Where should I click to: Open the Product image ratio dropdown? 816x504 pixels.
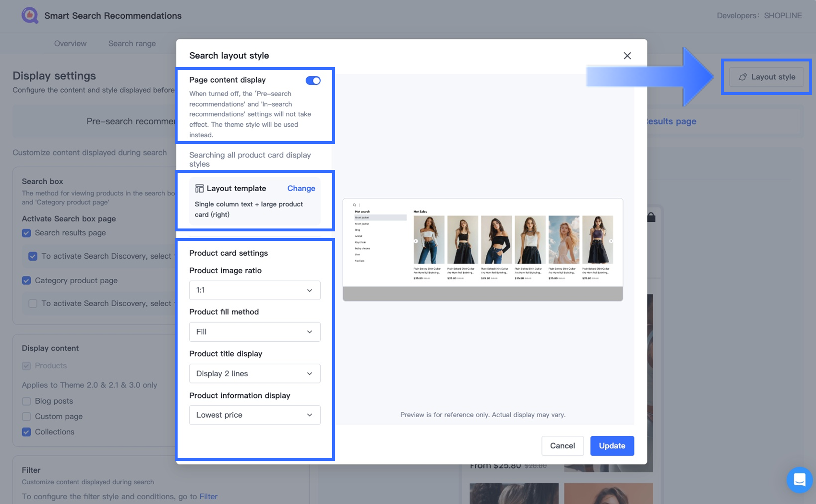[x=254, y=290]
